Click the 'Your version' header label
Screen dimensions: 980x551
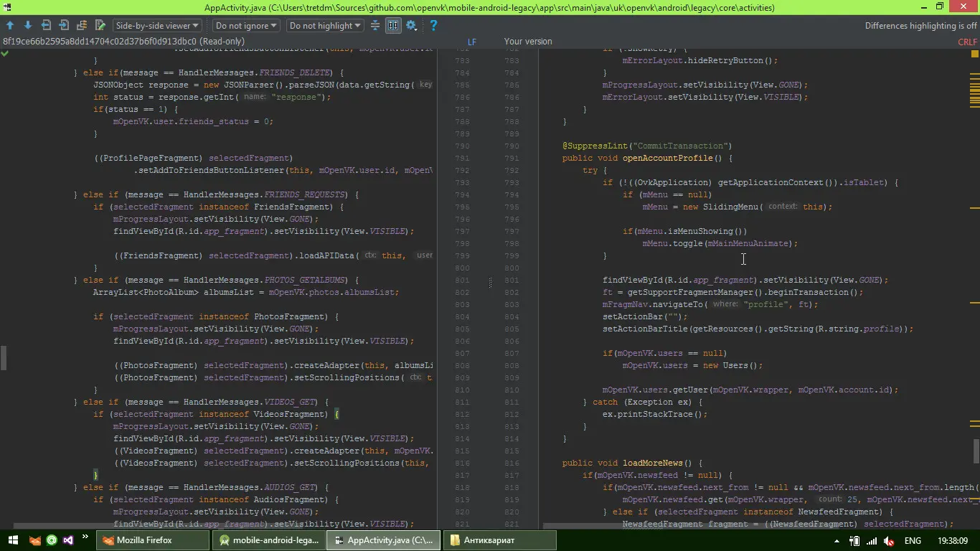pyautogui.click(x=528, y=42)
